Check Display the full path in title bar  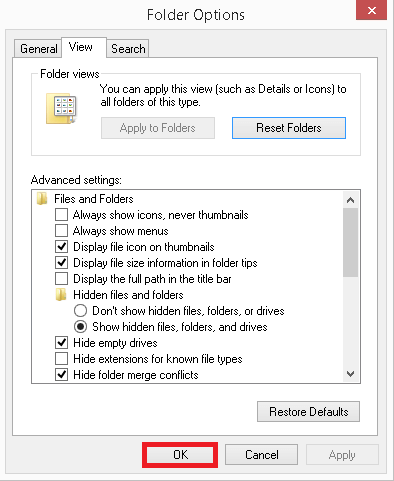point(61,279)
